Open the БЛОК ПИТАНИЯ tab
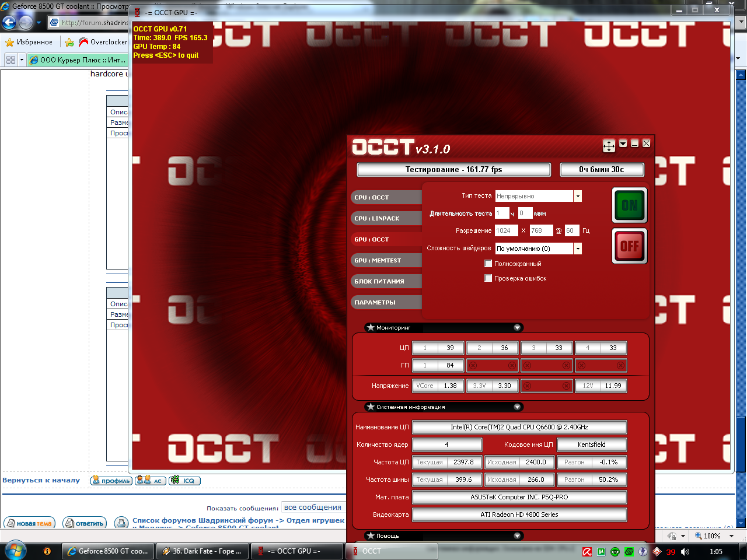This screenshot has width=747, height=560. point(386,281)
